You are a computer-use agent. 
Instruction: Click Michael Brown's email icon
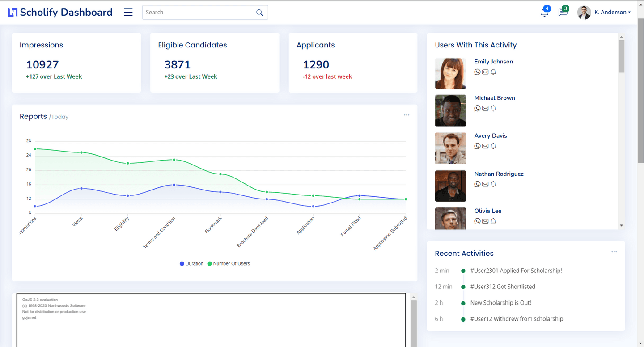[485, 108]
